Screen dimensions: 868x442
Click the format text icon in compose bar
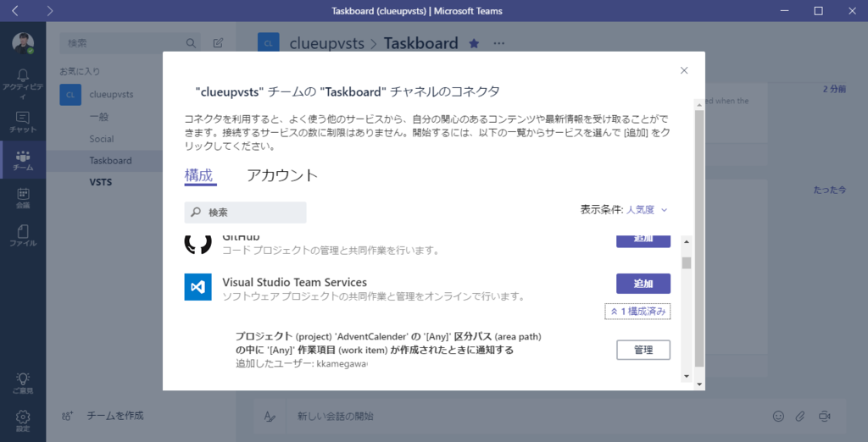pyautogui.click(x=269, y=417)
